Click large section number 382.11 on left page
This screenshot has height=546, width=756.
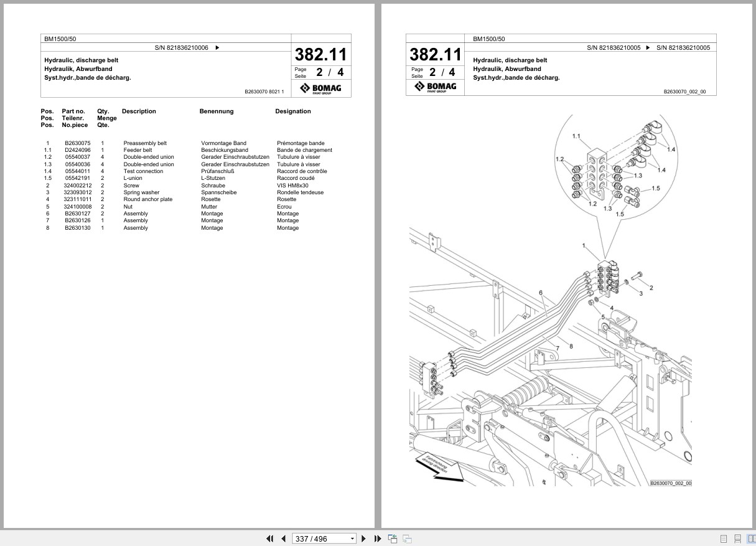click(x=321, y=54)
